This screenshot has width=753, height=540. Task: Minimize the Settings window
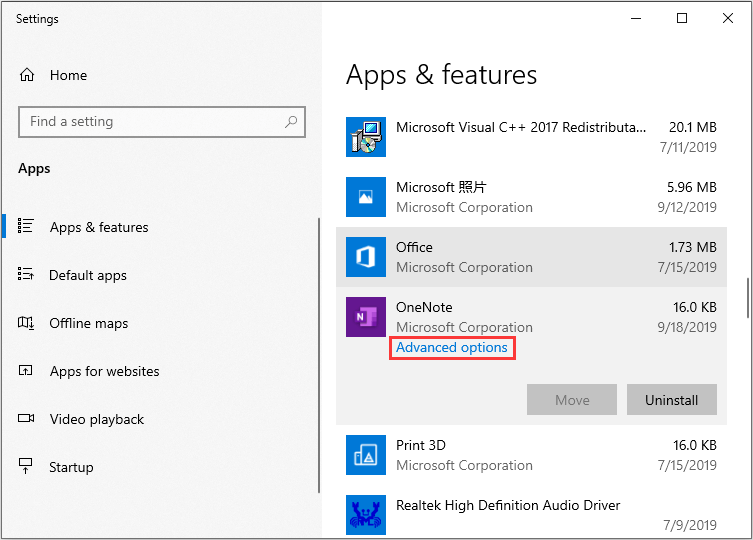point(636,18)
